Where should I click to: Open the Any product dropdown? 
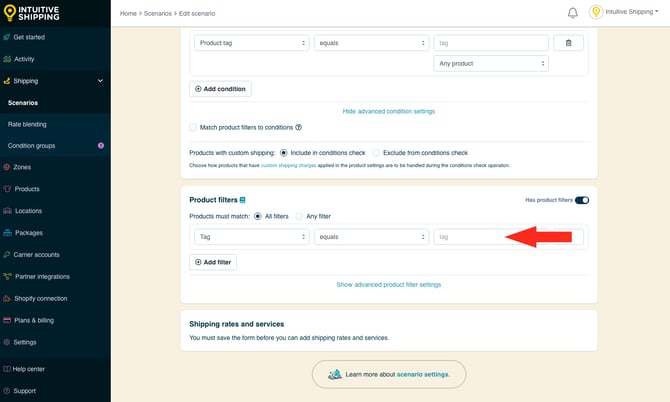pyautogui.click(x=491, y=64)
